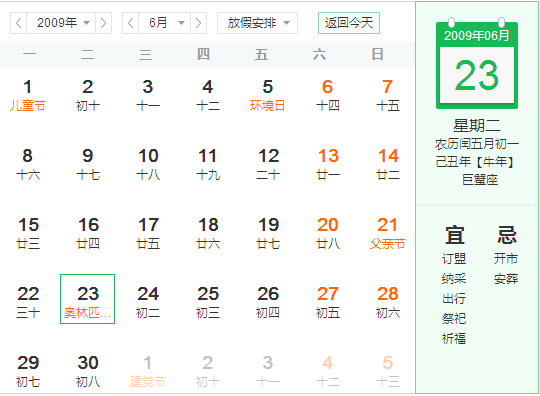Click 农历闰五月初一 lunar date text

(477, 144)
